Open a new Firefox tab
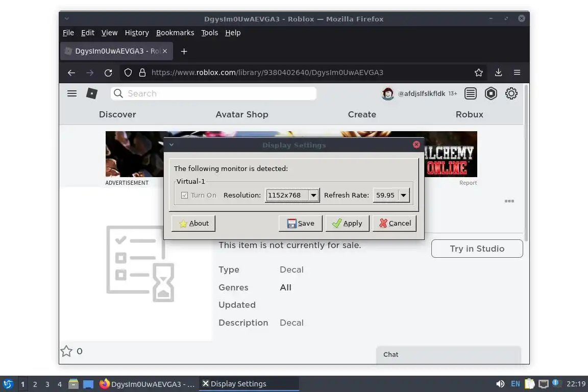This screenshot has width=588, height=392. (184, 52)
